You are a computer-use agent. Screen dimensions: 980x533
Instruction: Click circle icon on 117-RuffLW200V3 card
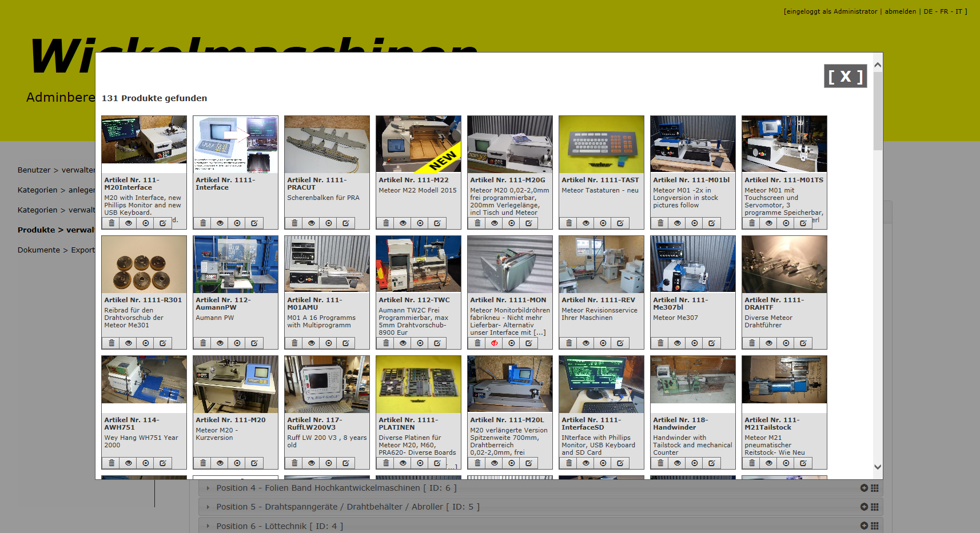coord(329,463)
